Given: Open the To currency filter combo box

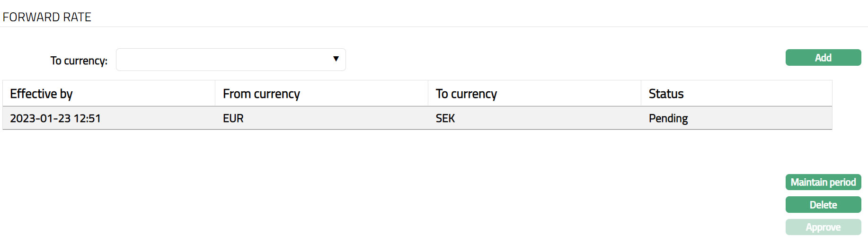Looking at the screenshot, I should coord(230,60).
